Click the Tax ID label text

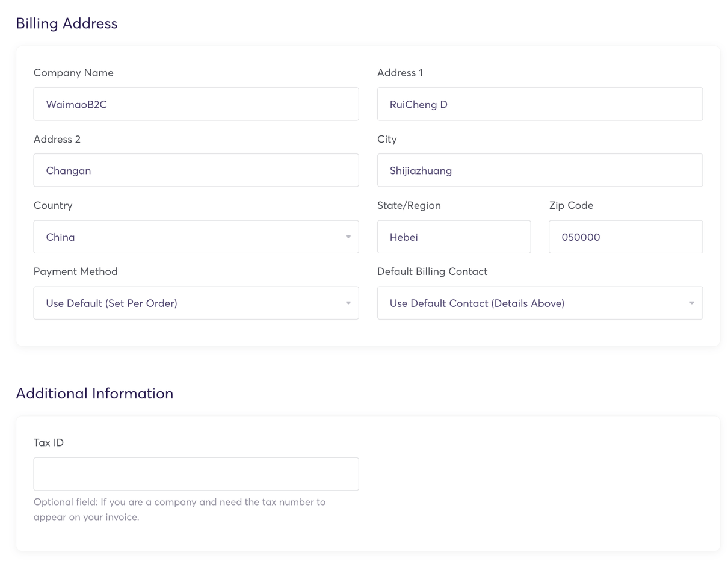tap(49, 443)
